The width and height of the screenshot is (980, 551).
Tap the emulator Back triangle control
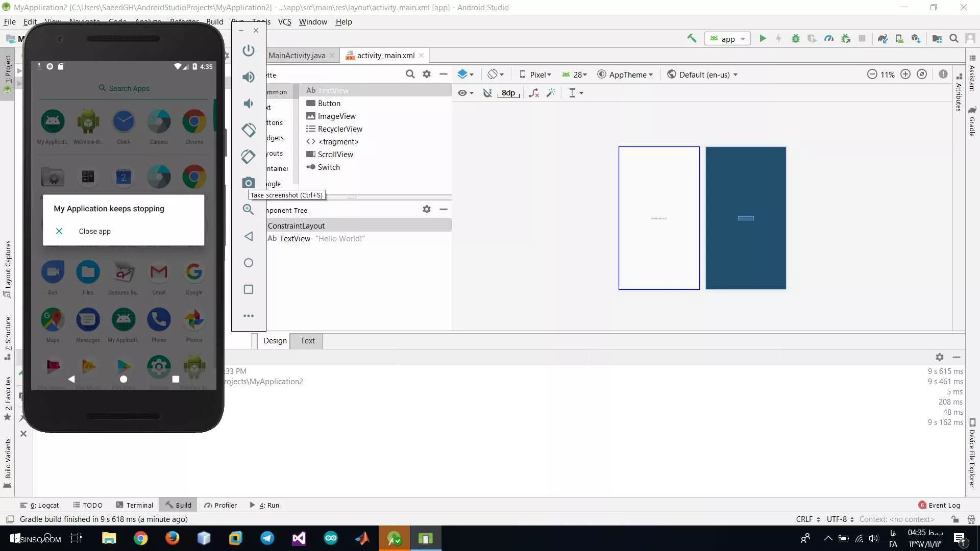(249, 236)
